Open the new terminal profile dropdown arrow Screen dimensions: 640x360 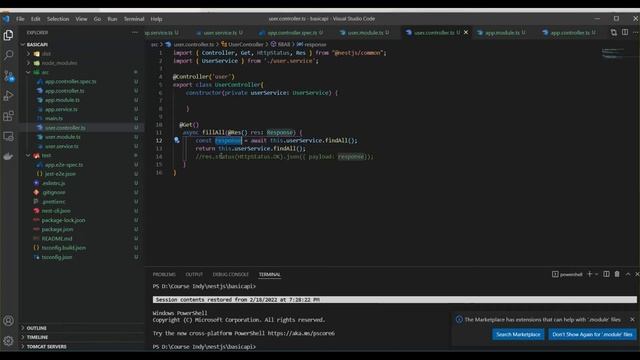(597, 274)
